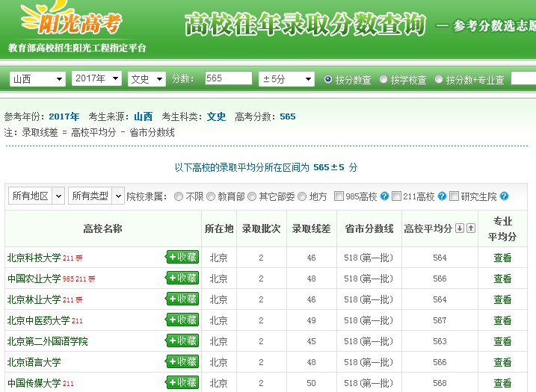
Task: Add 北京科技大学 to favorites with 收藏
Action: click(182, 258)
